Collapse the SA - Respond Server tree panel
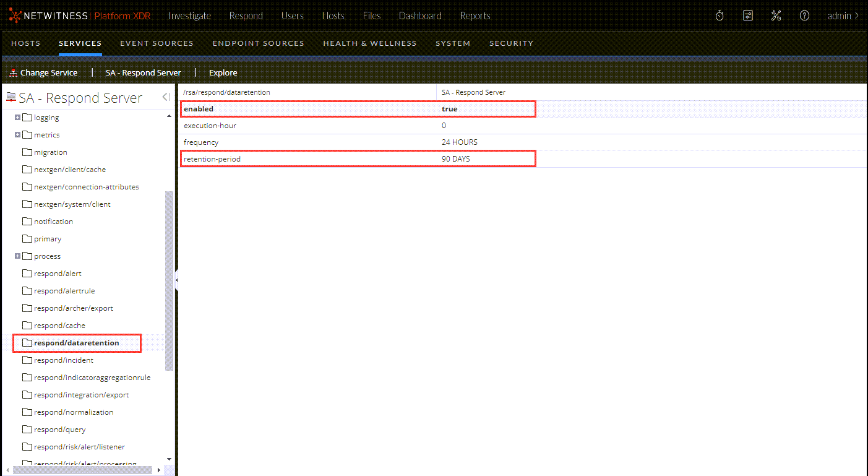The image size is (868, 476). point(166,97)
